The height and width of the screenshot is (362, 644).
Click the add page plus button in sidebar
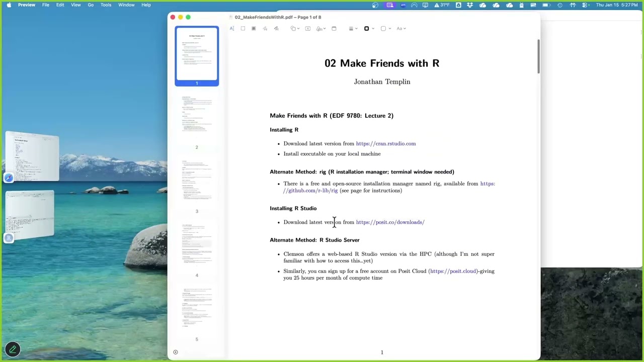pyautogui.click(x=176, y=352)
